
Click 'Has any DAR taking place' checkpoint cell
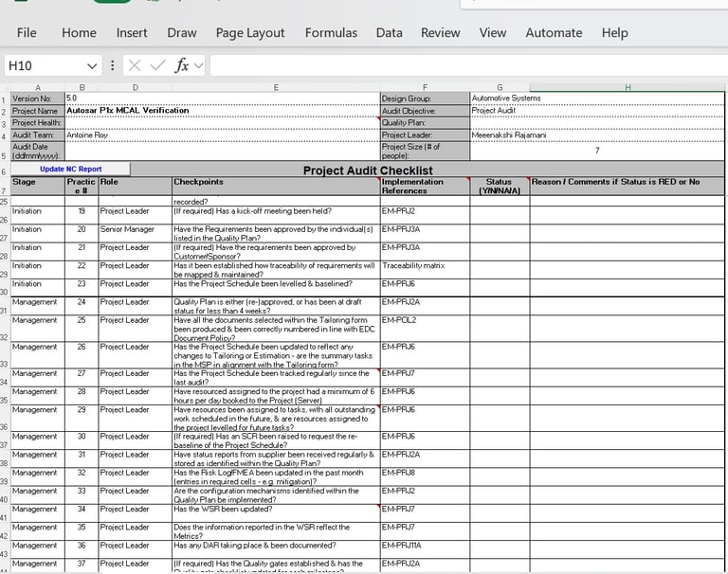[276, 549]
